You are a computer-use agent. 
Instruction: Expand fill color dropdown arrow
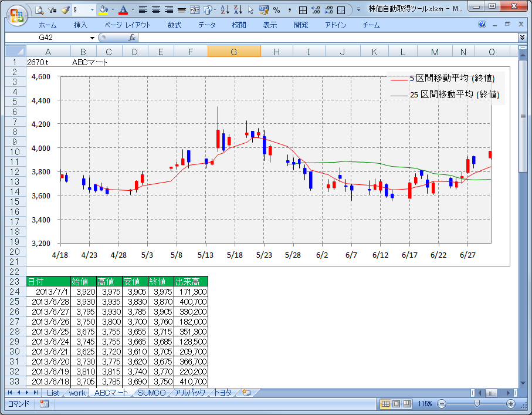click(x=113, y=10)
